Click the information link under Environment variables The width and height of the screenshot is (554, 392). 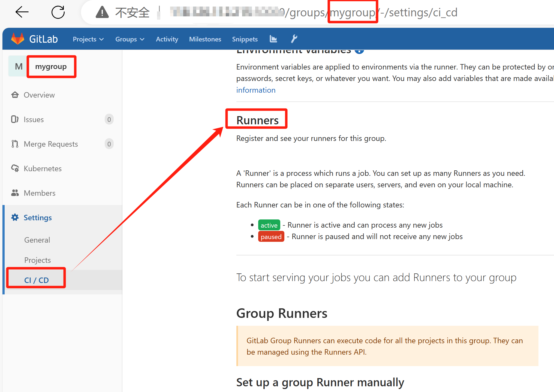pos(256,90)
